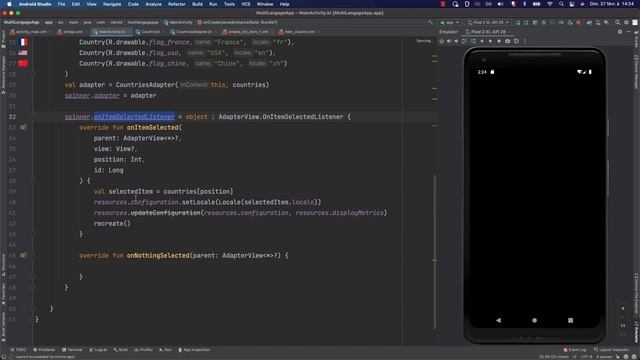This screenshot has height=360, width=640.
Task: Click the emulator toolbar home circle icon
Action: (490, 41)
